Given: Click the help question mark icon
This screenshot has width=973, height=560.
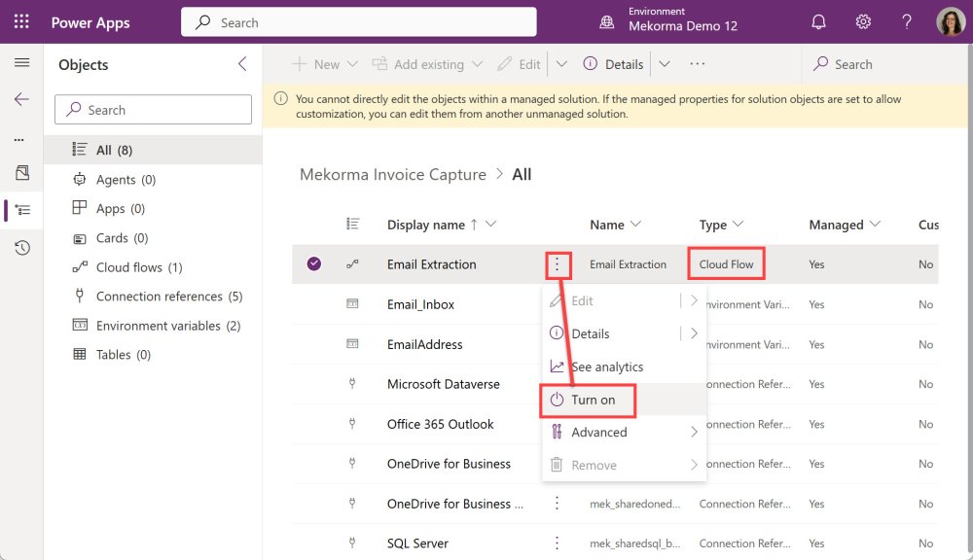Looking at the screenshot, I should pos(907,21).
